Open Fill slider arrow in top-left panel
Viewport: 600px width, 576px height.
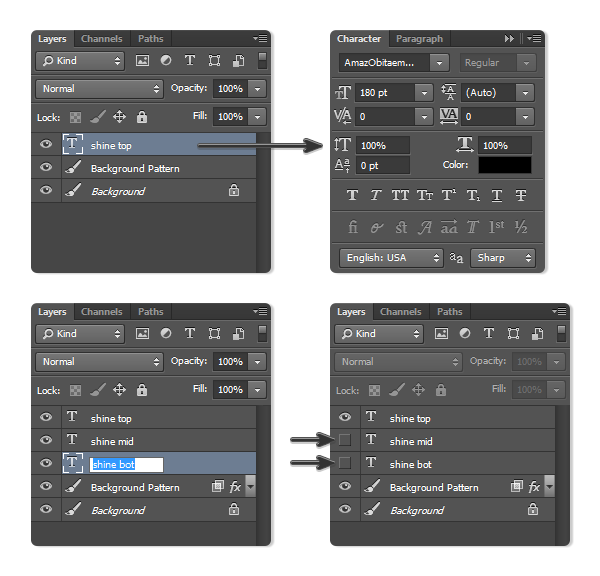click(x=257, y=117)
